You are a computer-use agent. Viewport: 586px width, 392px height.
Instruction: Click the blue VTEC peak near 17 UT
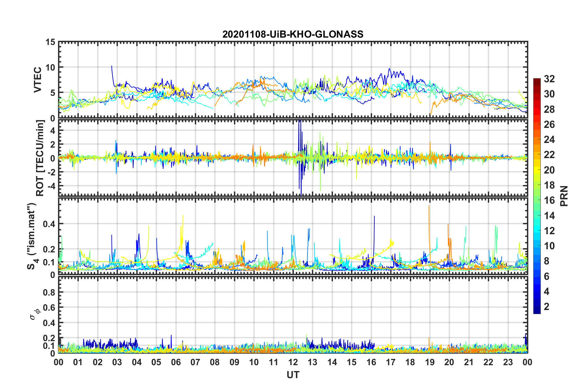[x=389, y=69]
